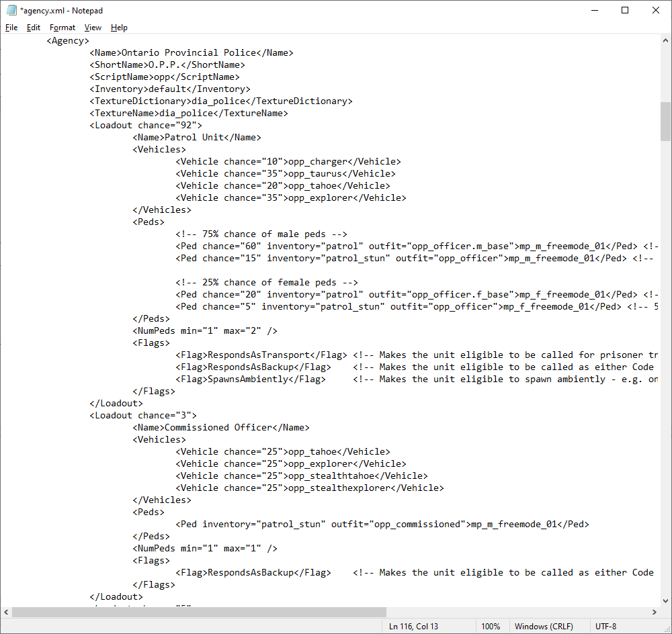
Task: Click the vertical scrollbar up arrow
Action: click(x=665, y=40)
